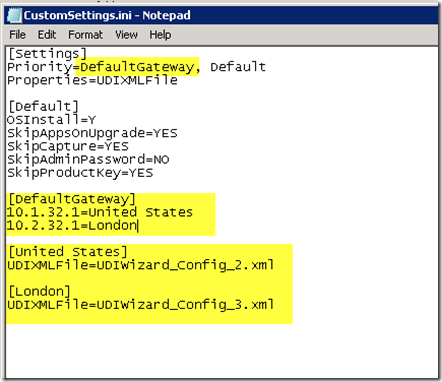
Task: Click the 10.2.32.1=London line
Action: 72,226
